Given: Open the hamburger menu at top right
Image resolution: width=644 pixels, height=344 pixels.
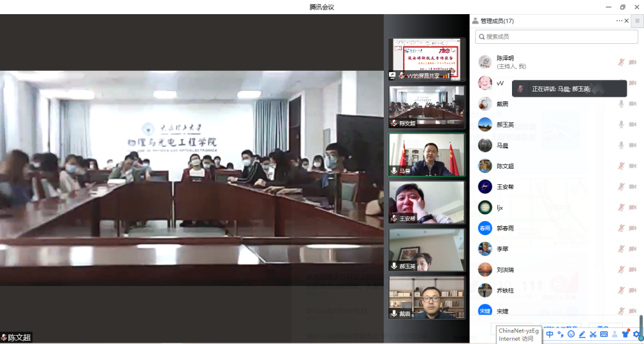Looking at the screenshot, I should click(x=637, y=21).
